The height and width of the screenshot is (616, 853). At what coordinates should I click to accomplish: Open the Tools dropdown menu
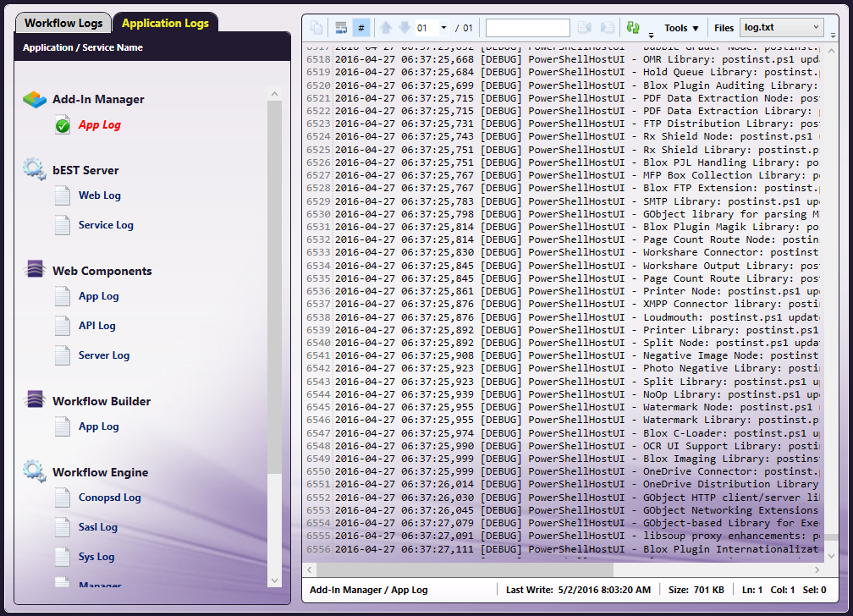click(x=681, y=28)
